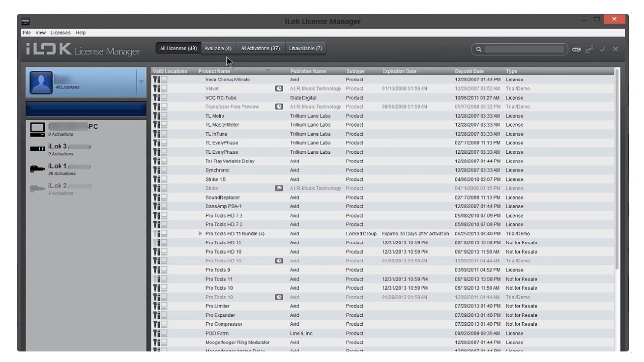Select the user account avatar icon
Viewport: 644px width, 362px height.
coord(41,82)
